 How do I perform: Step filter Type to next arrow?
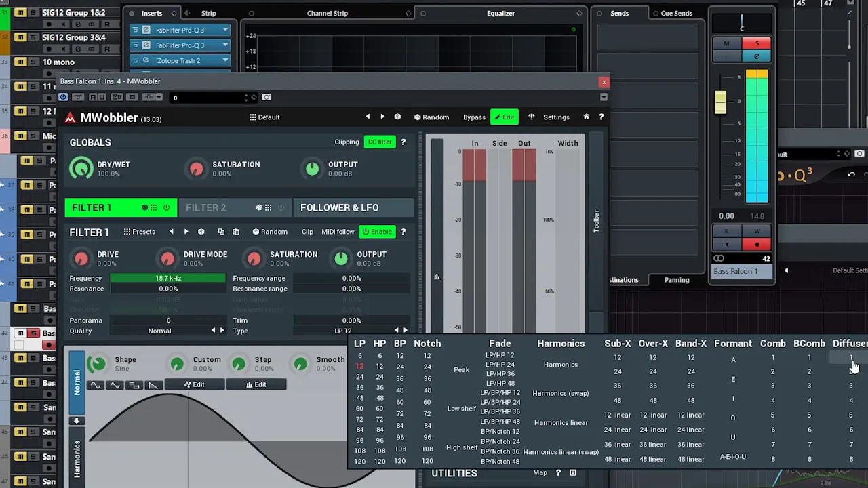(x=406, y=331)
